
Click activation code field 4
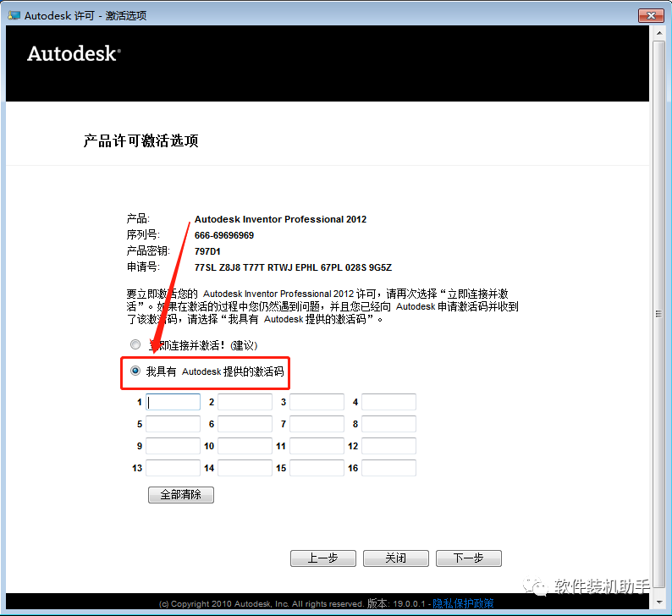point(388,402)
